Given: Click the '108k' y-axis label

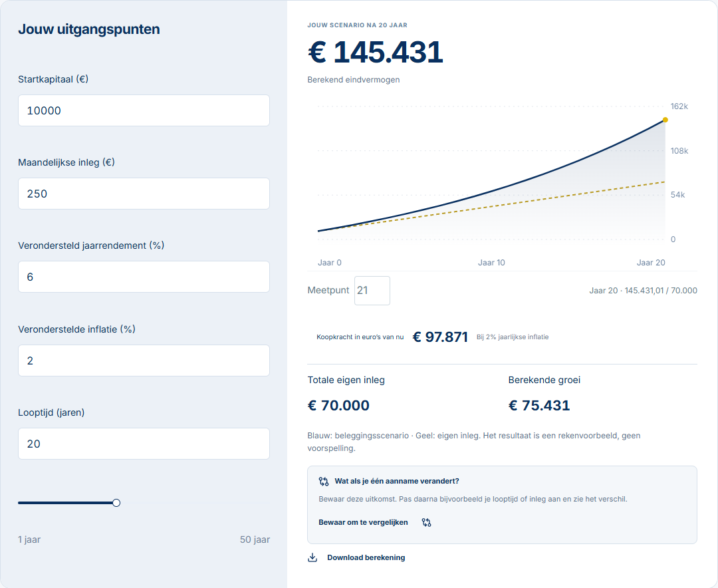Looking at the screenshot, I should 679,151.
